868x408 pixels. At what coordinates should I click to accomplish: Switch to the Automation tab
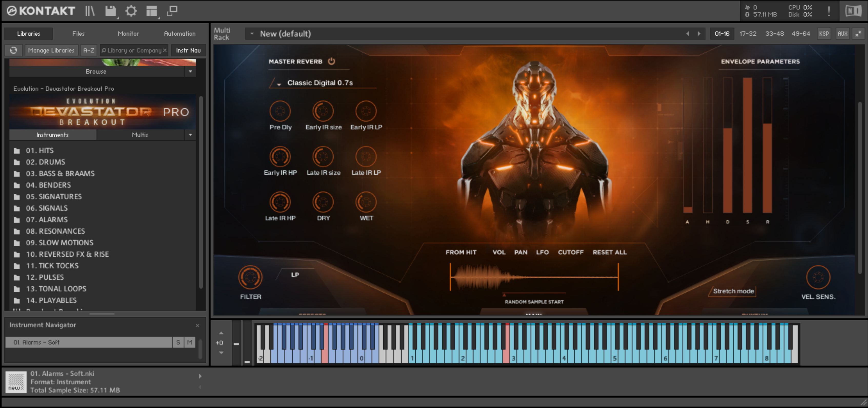click(x=179, y=34)
